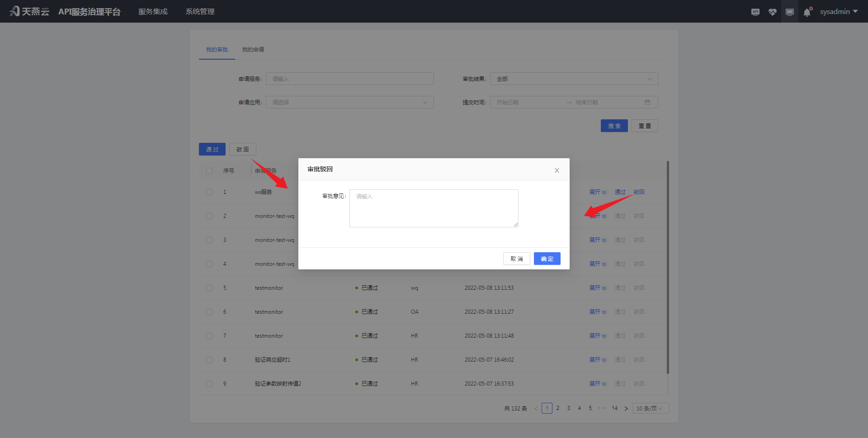The height and width of the screenshot is (438, 868).
Task: Click inside the 审批意见 text area
Action: click(433, 208)
